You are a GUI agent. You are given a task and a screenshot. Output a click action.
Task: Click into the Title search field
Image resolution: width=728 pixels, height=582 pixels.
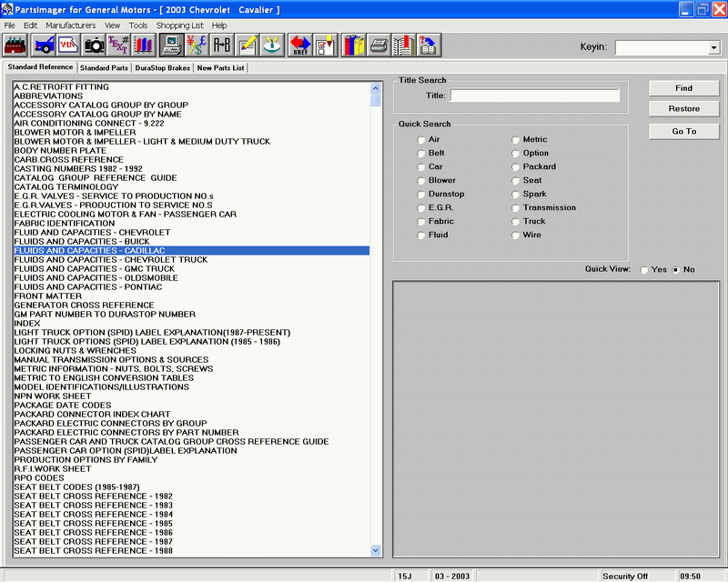(x=534, y=95)
